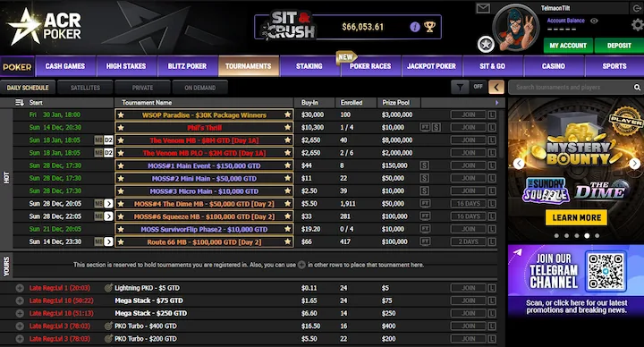Collapse the HOT section label
Screen dimensions: 644x347
[x=6, y=178]
